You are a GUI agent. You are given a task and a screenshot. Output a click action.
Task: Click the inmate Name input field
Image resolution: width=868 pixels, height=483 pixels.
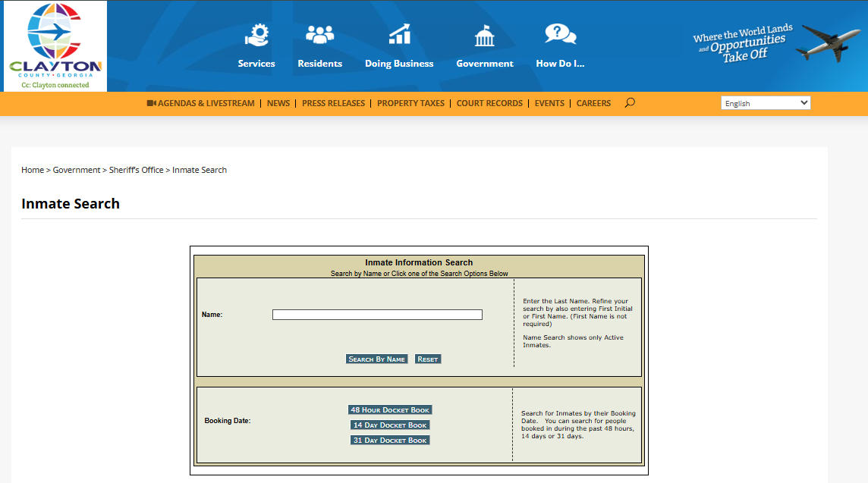(377, 315)
